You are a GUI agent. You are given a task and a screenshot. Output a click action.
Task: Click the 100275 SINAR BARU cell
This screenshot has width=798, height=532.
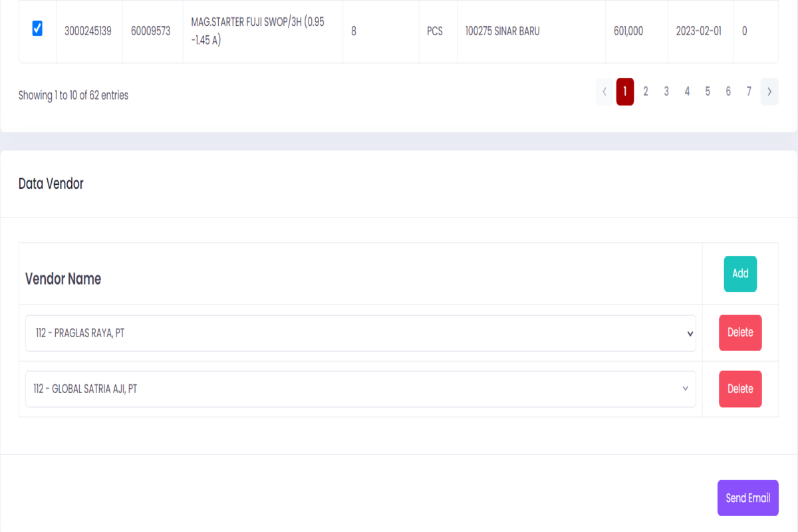tap(503, 31)
